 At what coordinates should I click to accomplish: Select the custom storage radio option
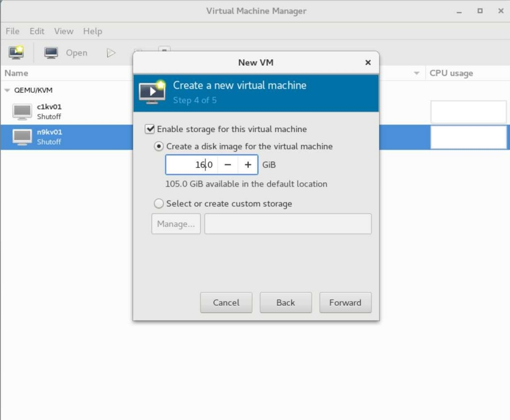pyautogui.click(x=158, y=204)
